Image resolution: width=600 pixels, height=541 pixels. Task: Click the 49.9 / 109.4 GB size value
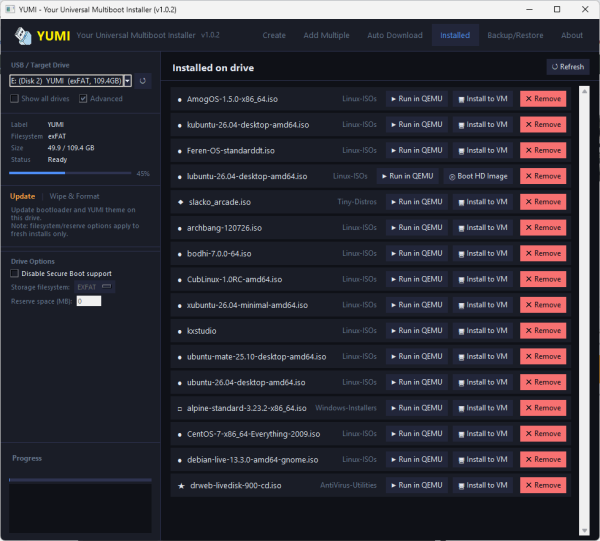click(x=71, y=148)
